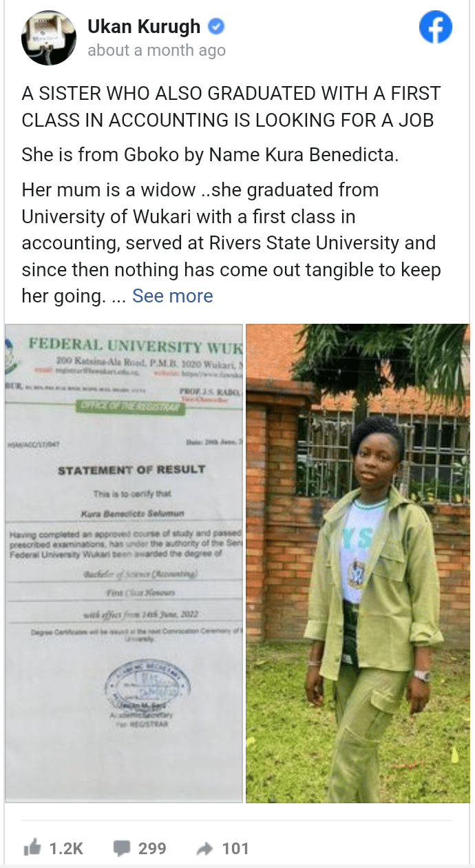Click the "about a month ago" timestamp
This screenshot has height=868, width=475.
click(x=156, y=51)
